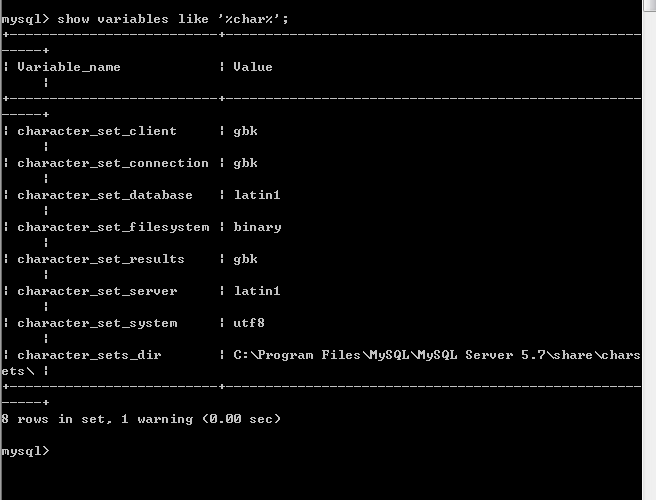Click the character_set_filesystem variable name
The height and width of the screenshot is (500, 656).
pyautogui.click(x=113, y=227)
